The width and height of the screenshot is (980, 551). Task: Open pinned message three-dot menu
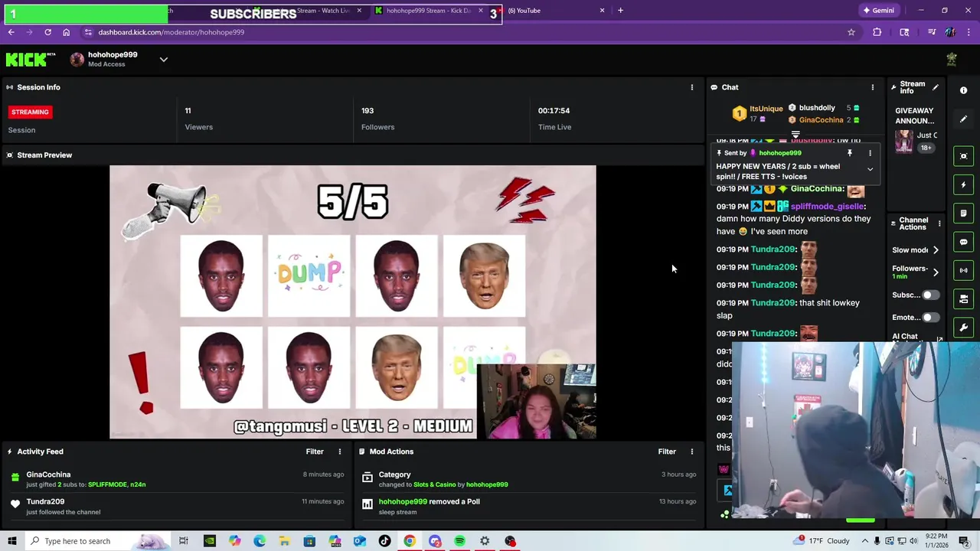(x=870, y=153)
